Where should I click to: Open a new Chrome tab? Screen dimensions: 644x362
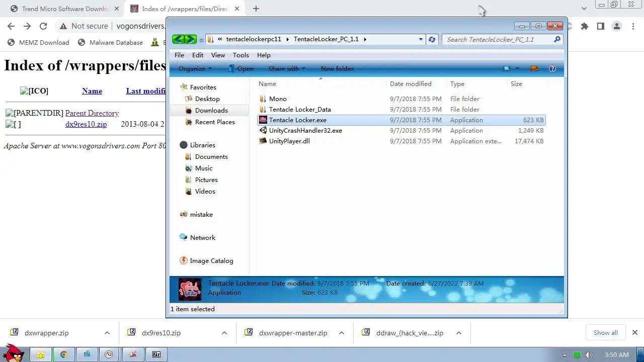(x=256, y=9)
